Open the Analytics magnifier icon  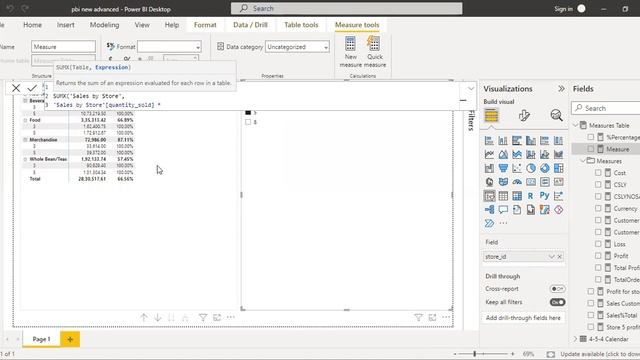(x=556, y=116)
